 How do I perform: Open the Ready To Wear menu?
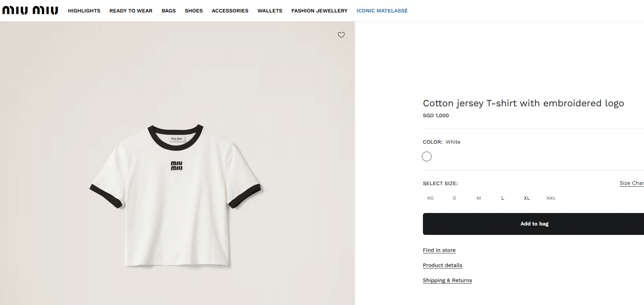pyautogui.click(x=131, y=11)
